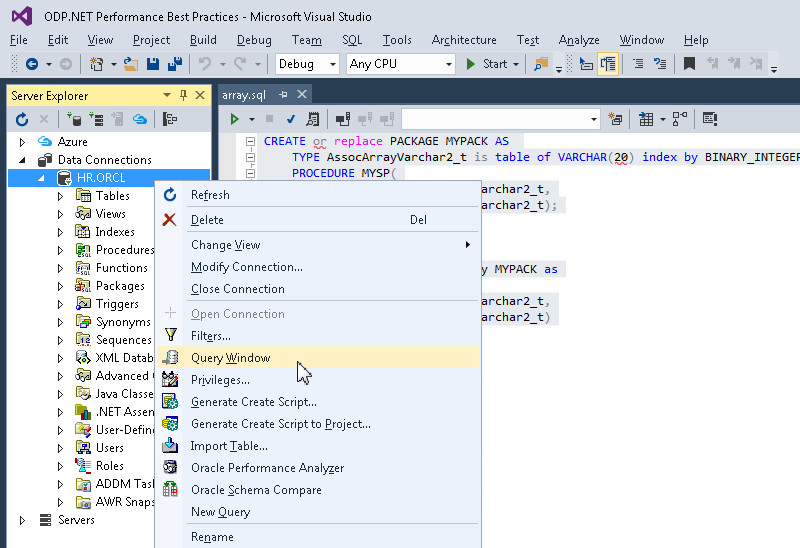
Task: Open the Debug configuration dropdown
Action: coord(308,64)
